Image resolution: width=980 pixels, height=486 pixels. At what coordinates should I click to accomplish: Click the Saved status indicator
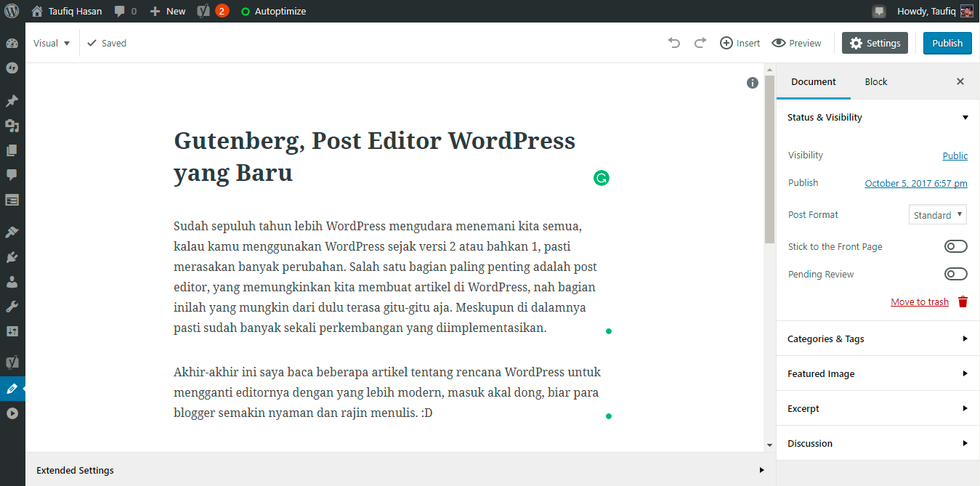click(x=107, y=43)
